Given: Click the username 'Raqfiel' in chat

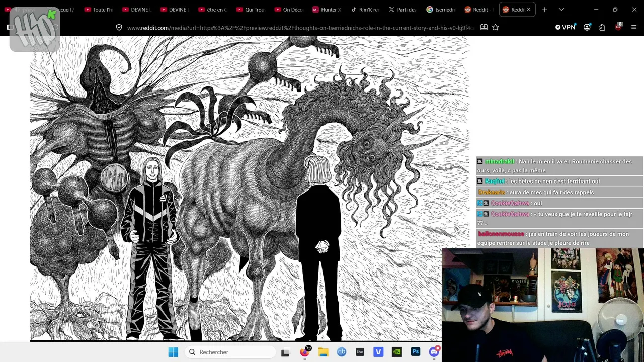Looking at the screenshot, I should pyautogui.click(x=495, y=181).
